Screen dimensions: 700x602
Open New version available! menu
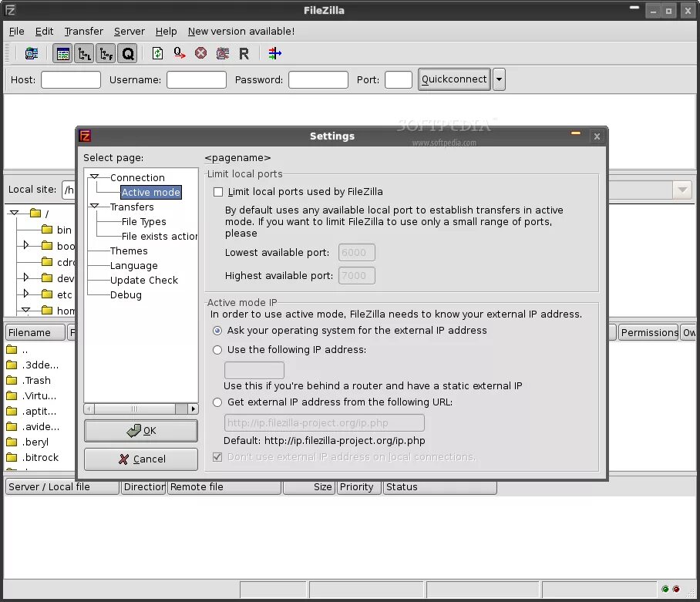pos(241,32)
